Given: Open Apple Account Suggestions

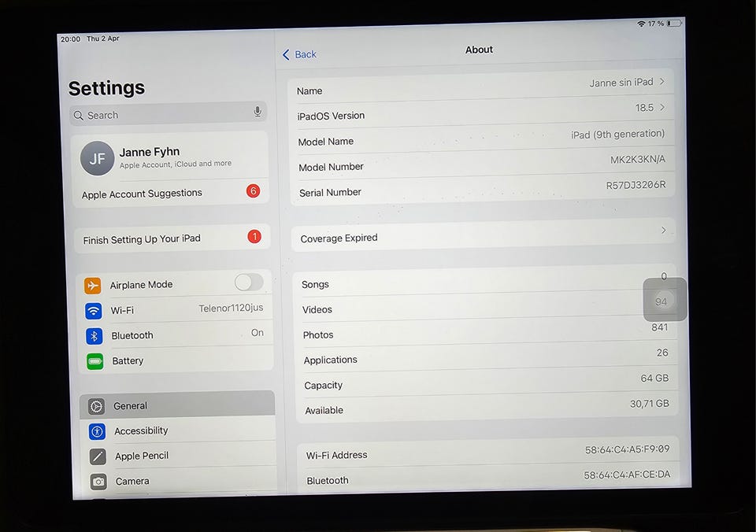Looking at the screenshot, I should point(170,193).
